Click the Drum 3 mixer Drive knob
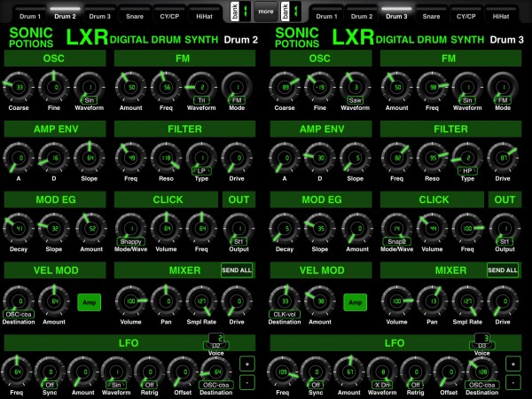 [x=503, y=301]
